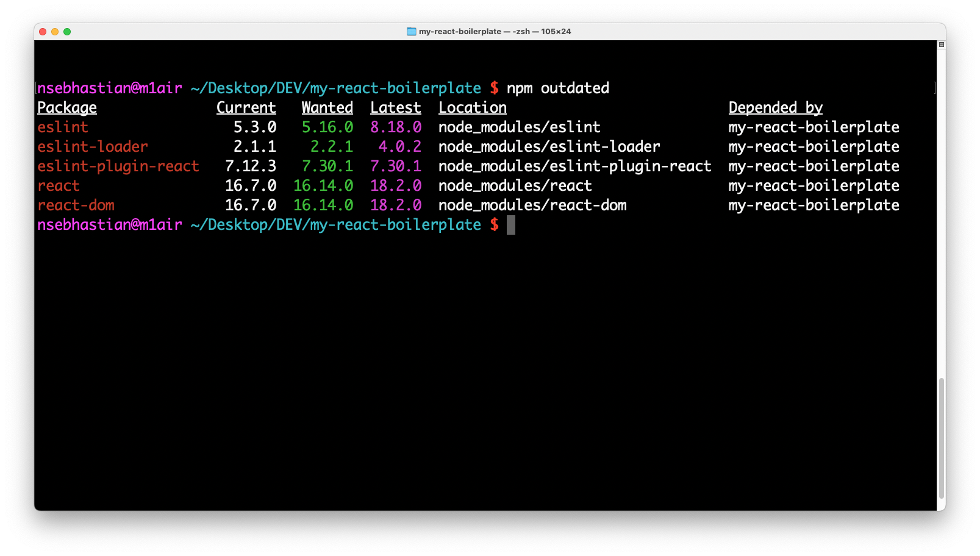Click 'my-react-boilerplate' in the react-dom row

tap(814, 205)
